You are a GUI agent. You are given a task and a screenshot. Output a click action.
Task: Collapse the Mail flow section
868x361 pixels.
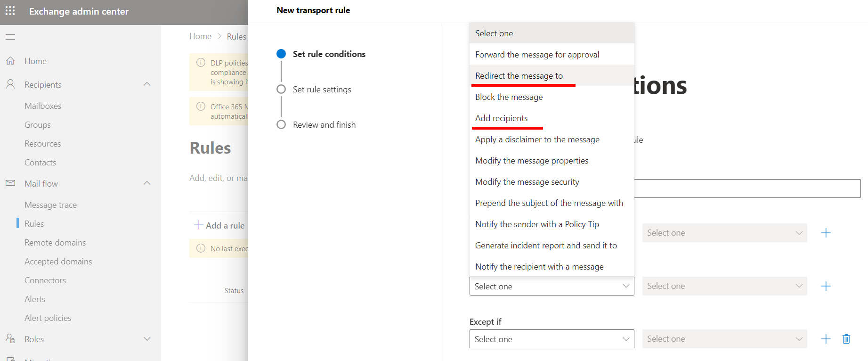point(147,183)
